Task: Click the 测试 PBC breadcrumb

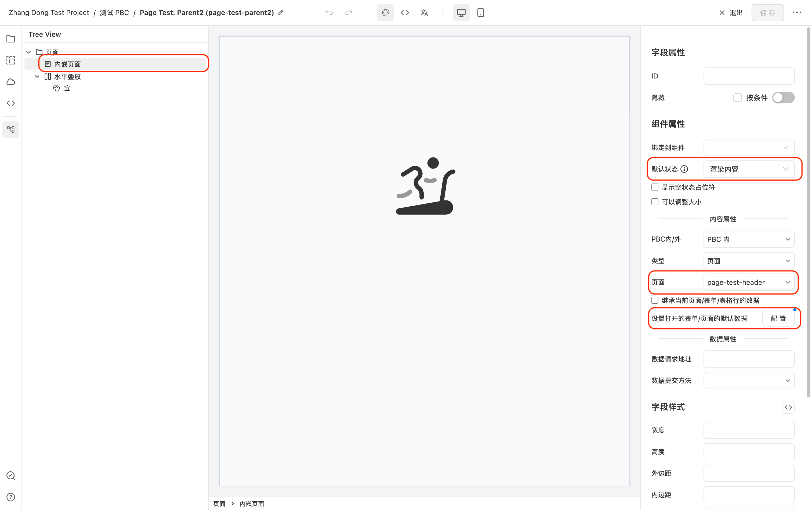Action: tap(114, 13)
